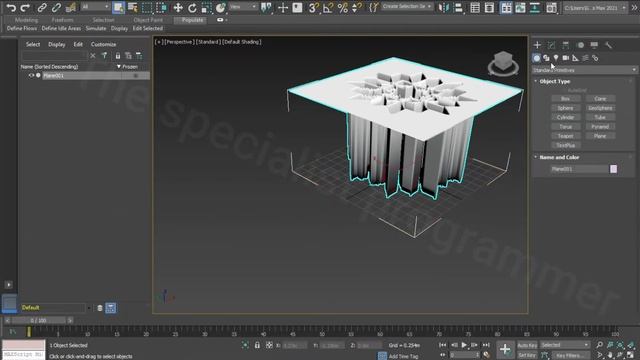Click the Align tool icon
640x360 pixels.
tap(458, 7)
